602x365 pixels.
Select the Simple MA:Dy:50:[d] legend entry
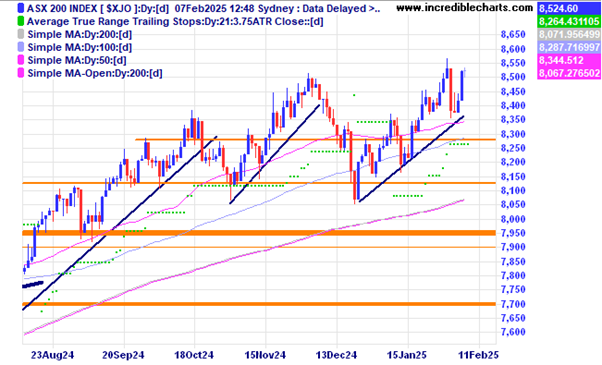(77, 60)
